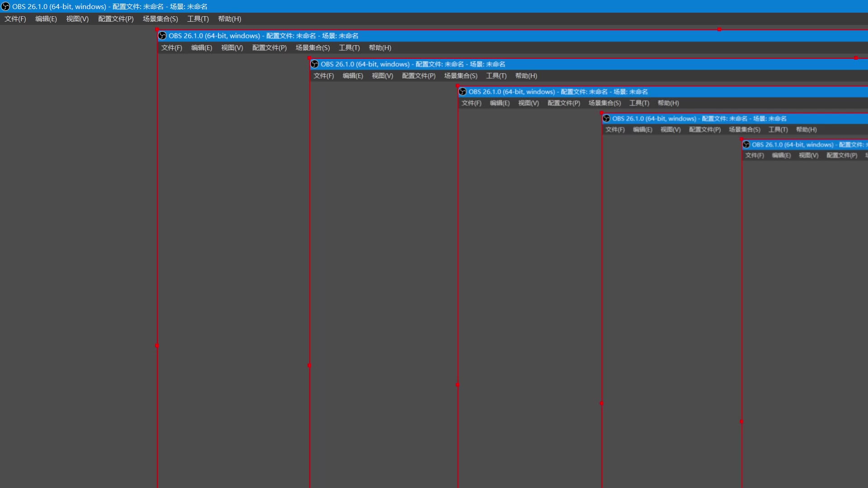868x488 pixels.
Task: Grab left-edge handle of innermost red selection box
Action: click(x=741, y=422)
